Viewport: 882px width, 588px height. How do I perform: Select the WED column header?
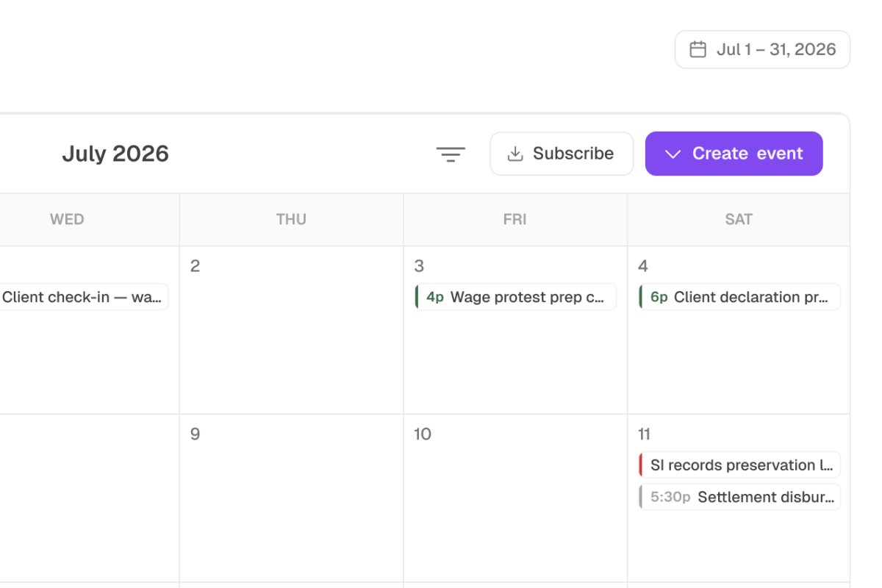coord(67,219)
